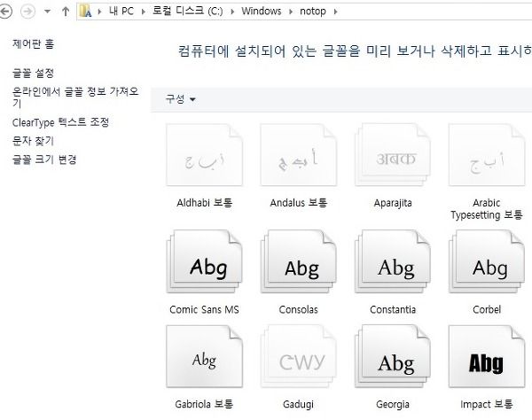Click the 'Comic Sans MS' label
The height and width of the screenshot is (420, 532).
204,309
